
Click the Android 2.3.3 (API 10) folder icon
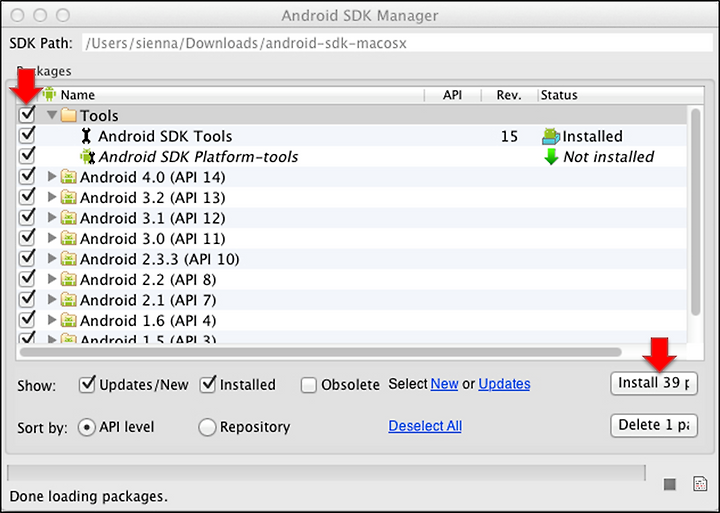click(x=68, y=259)
